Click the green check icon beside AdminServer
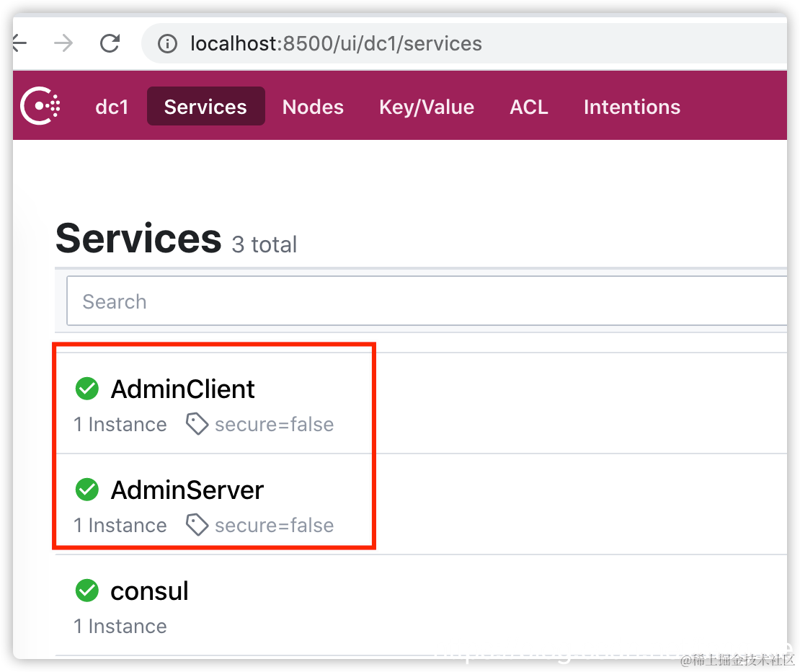Screen dimensions: 800x672 87,490
